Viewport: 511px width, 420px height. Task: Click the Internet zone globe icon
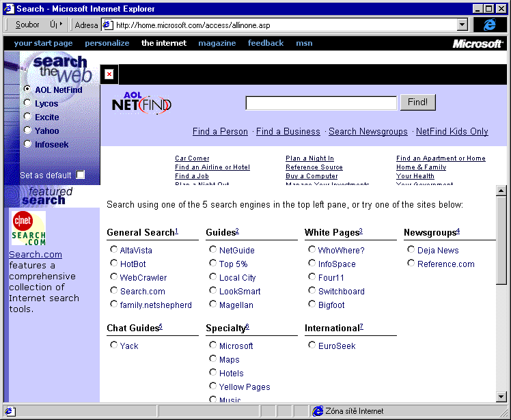(318, 411)
